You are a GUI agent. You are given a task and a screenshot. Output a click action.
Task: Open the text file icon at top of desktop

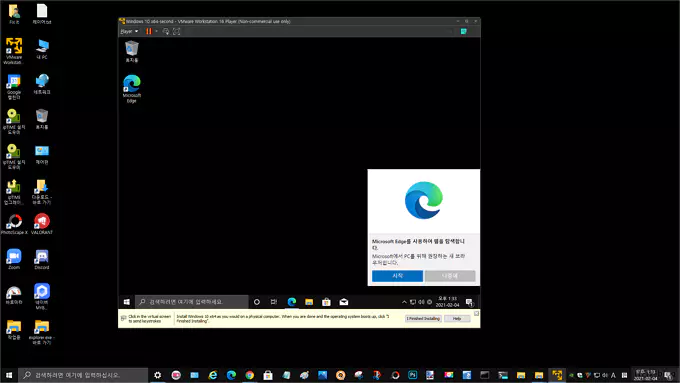42,13
